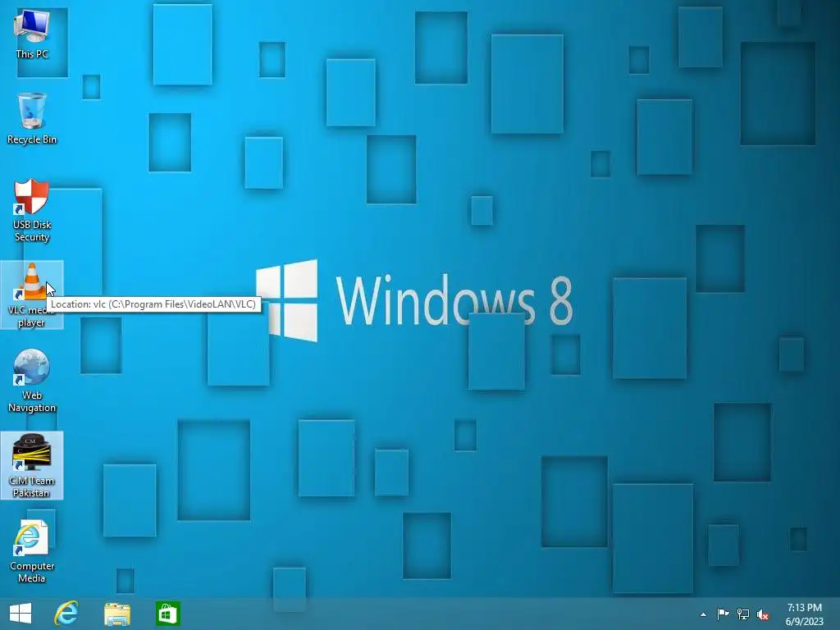Launch Internet Explorer from the taskbar
The image size is (840, 630).
coord(66,614)
